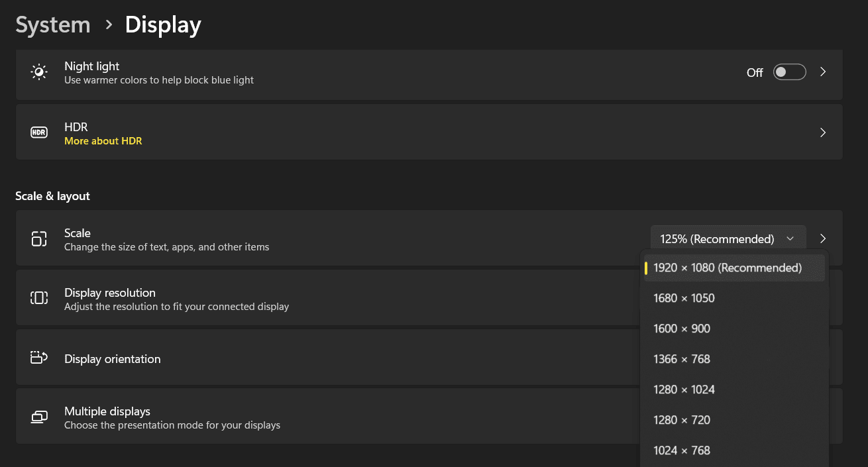Image resolution: width=868 pixels, height=467 pixels.
Task: Open the More about HDR link
Action: (103, 140)
